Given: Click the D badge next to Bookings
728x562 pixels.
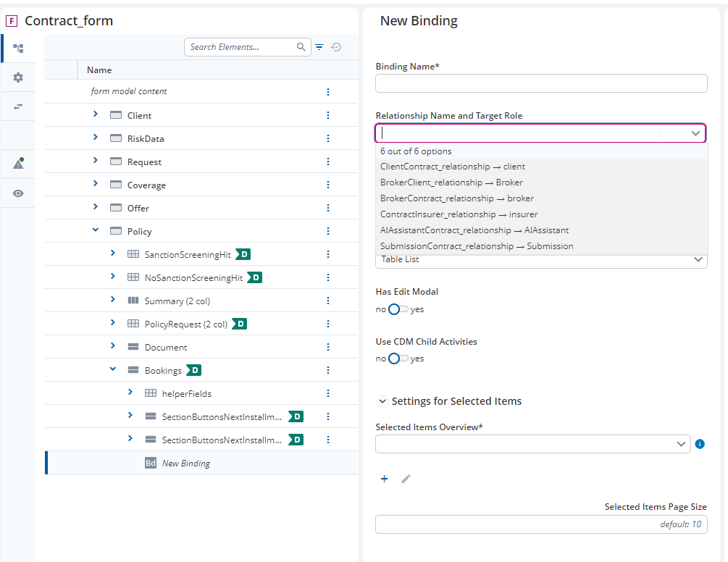Looking at the screenshot, I should click(x=193, y=370).
